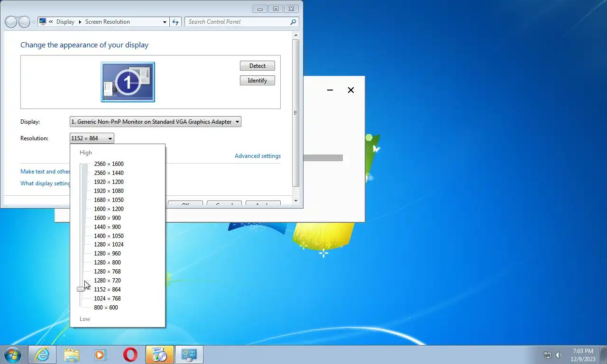Viewport: 607px width, 364px height.
Task: Open What display settings link
Action: (x=46, y=183)
